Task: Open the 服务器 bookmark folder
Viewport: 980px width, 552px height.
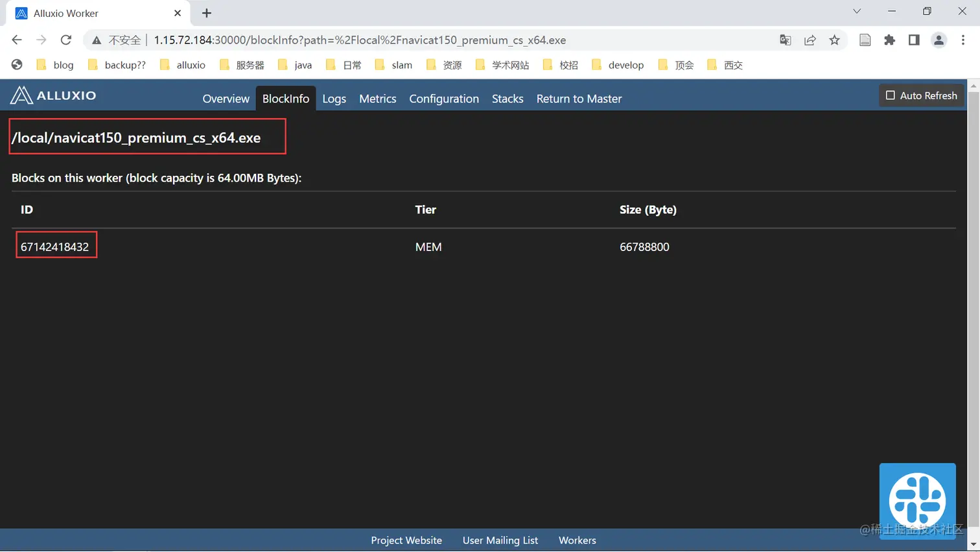Action: coord(242,65)
